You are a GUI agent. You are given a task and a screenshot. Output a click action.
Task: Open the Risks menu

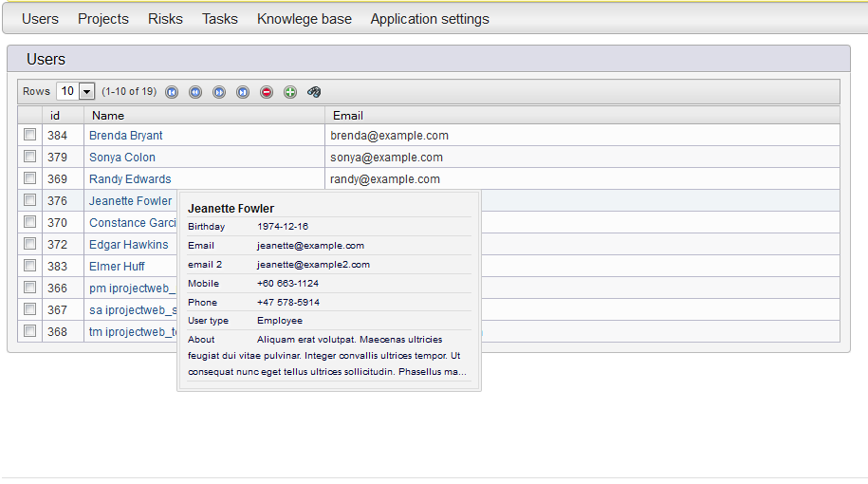165,19
